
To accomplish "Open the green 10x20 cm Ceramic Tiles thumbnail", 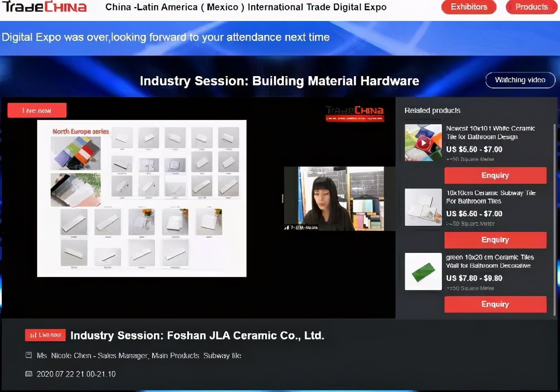I will coord(423,271).
